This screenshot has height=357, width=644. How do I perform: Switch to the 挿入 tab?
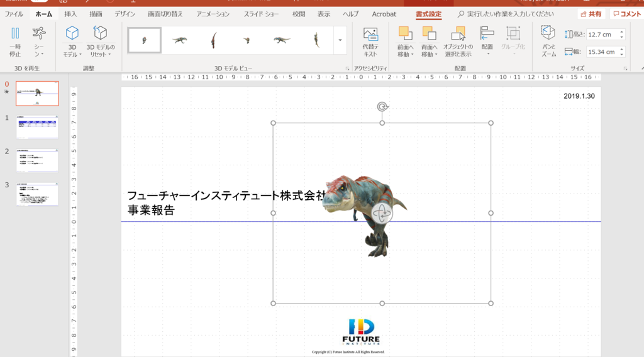point(70,14)
